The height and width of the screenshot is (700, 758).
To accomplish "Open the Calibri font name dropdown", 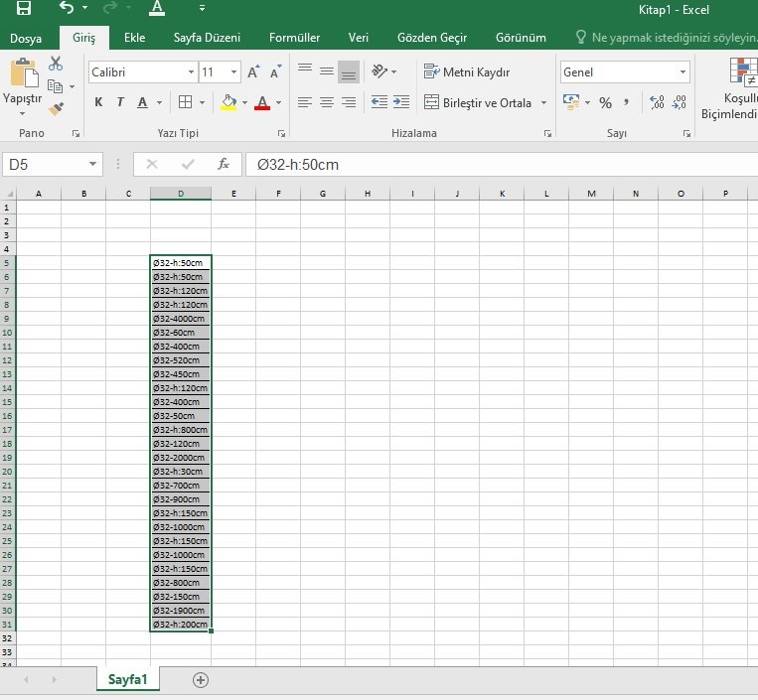I will (191, 72).
